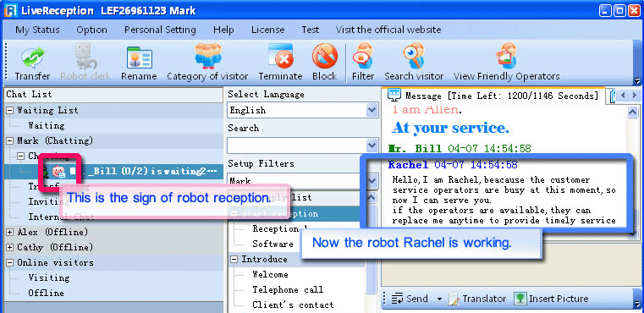Open the Option menu
644x313 pixels.
(91, 30)
